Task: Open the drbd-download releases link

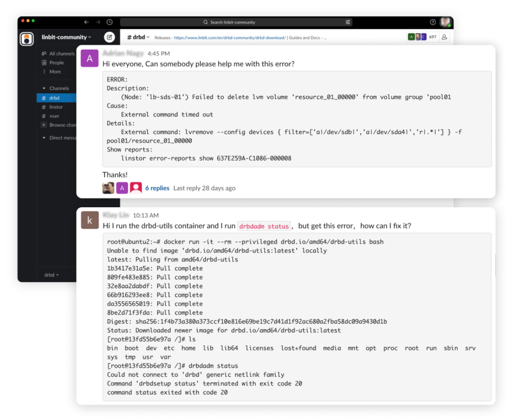Action: [x=230, y=38]
